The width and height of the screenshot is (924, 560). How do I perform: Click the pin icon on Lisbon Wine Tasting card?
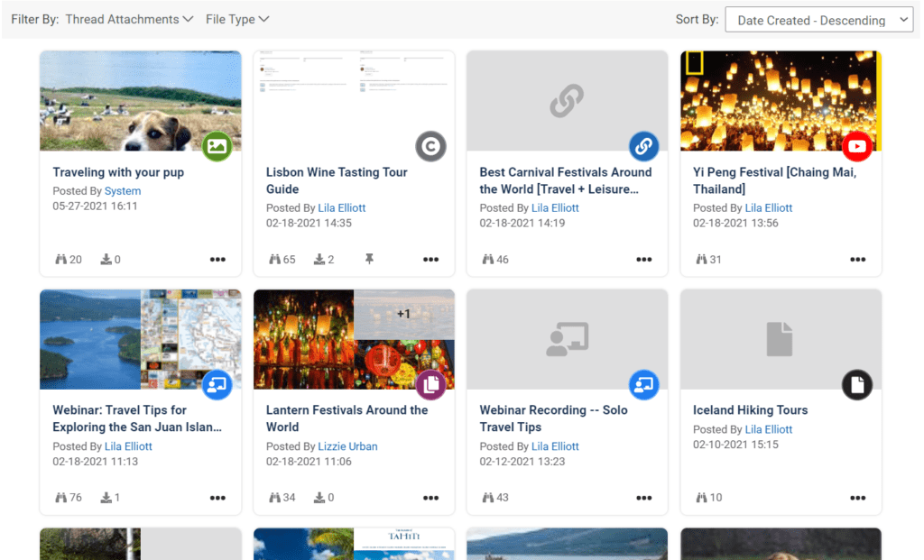coord(369,260)
